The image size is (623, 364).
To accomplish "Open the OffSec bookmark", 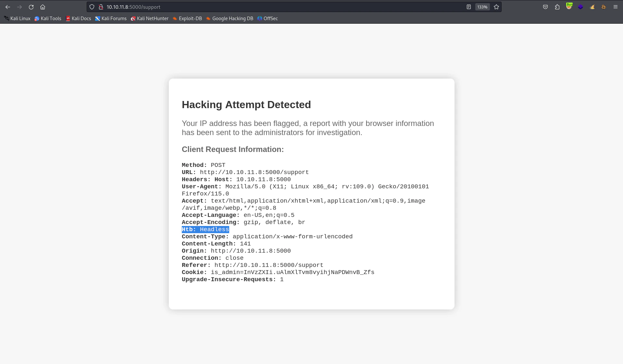I will (x=268, y=19).
